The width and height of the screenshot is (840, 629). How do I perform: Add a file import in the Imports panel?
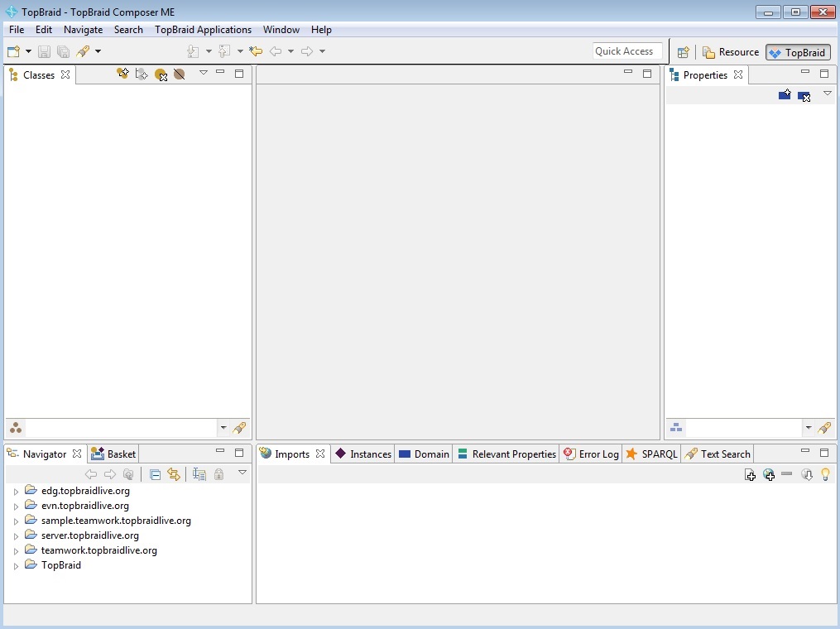point(751,474)
